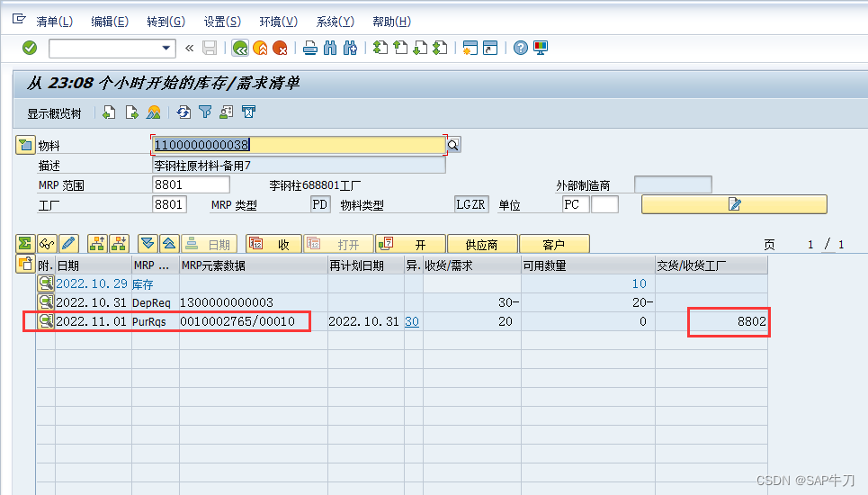The height and width of the screenshot is (495, 868).
Task: Go to Next Page icon
Action: (x=420, y=49)
